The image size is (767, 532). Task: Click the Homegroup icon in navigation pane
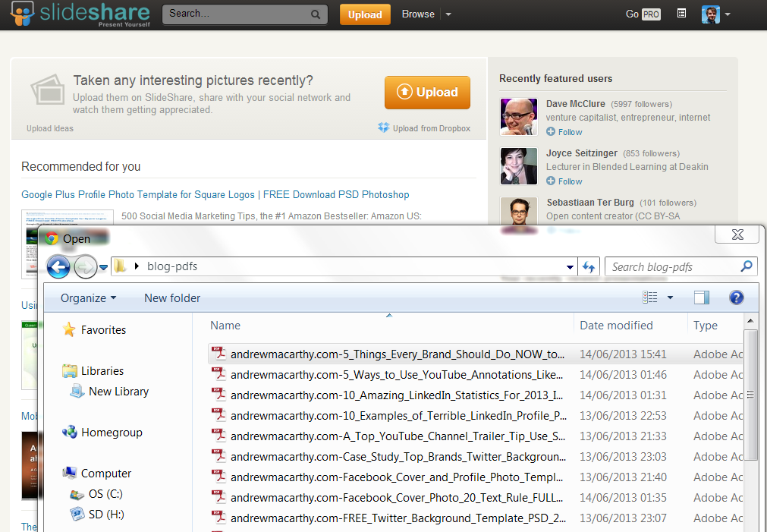70,432
